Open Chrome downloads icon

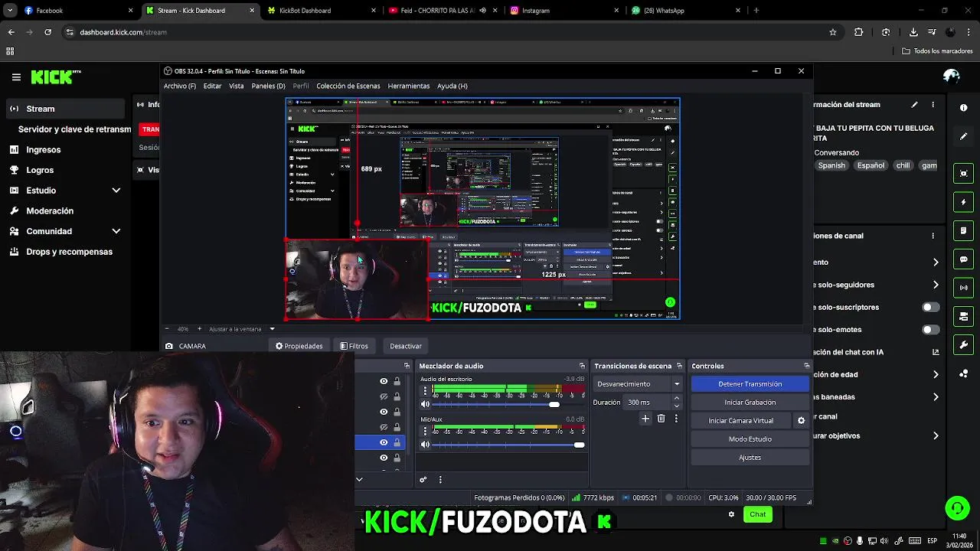[913, 32]
